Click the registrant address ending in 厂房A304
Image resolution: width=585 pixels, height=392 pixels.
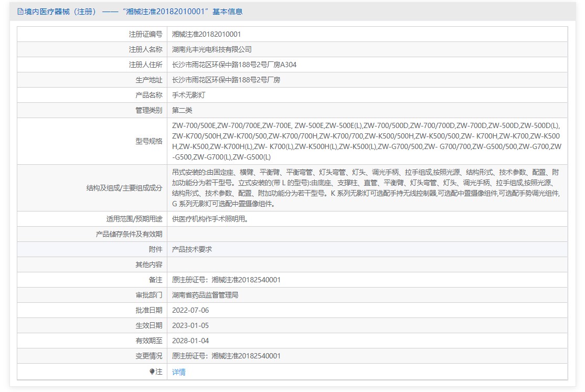click(238, 65)
